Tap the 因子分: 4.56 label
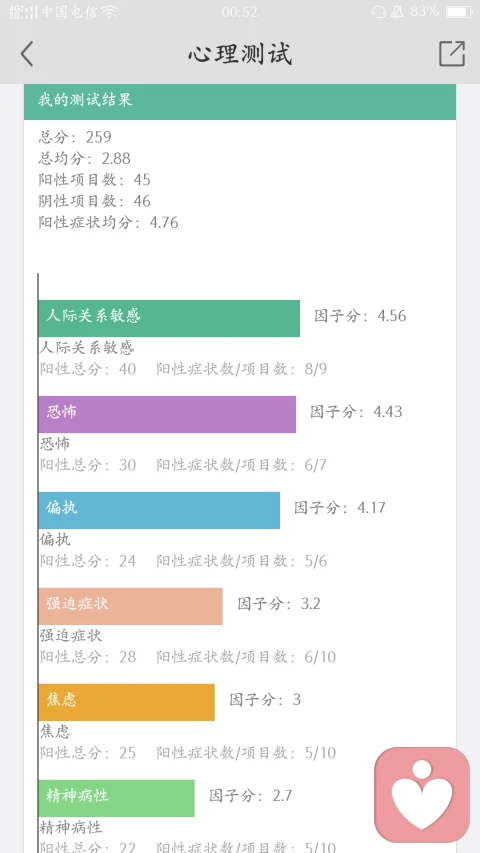Viewport: 480px width, 853px height. (360, 316)
